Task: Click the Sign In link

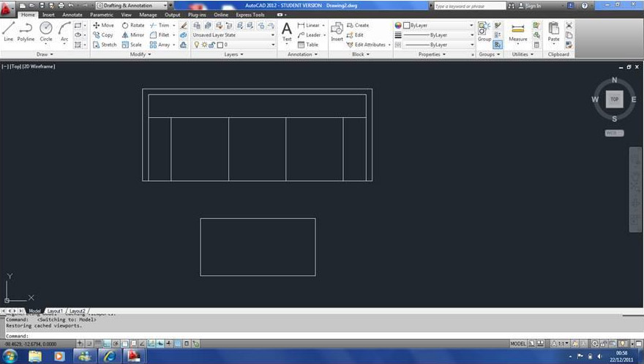Action: (x=533, y=5)
